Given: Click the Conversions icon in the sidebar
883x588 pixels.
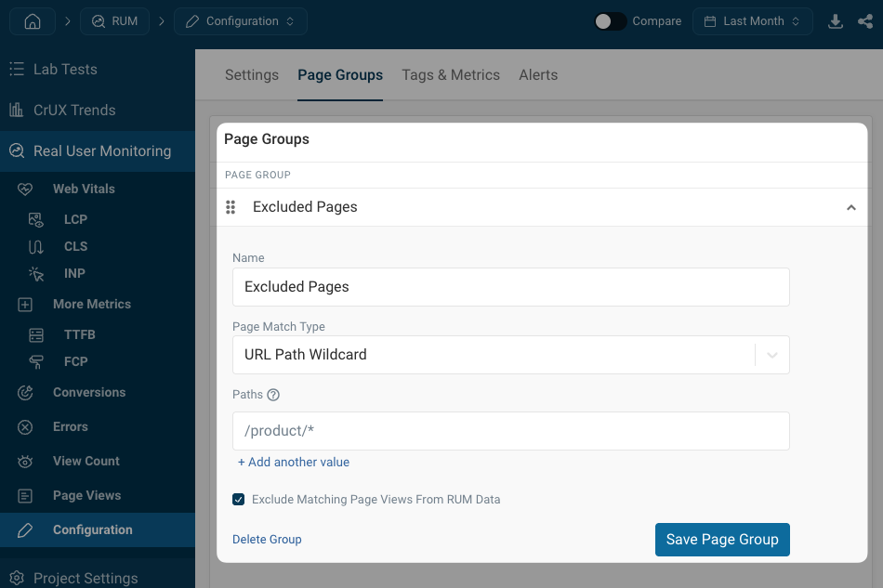Looking at the screenshot, I should pyautogui.click(x=26, y=392).
